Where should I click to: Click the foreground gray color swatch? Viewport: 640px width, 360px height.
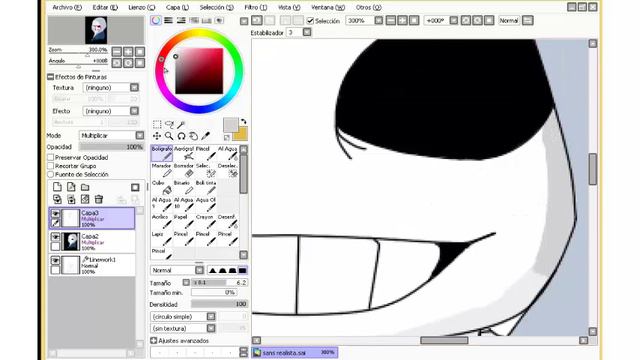pos(230,125)
